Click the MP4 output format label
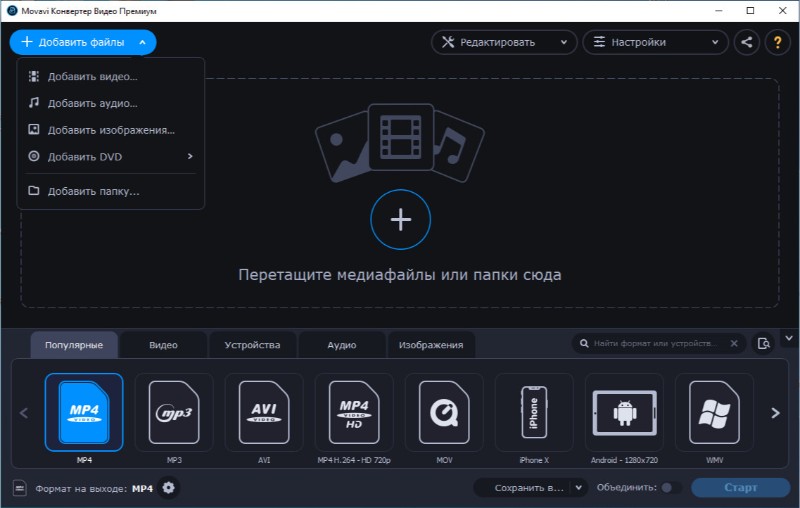800x508 pixels. tap(142, 489)
